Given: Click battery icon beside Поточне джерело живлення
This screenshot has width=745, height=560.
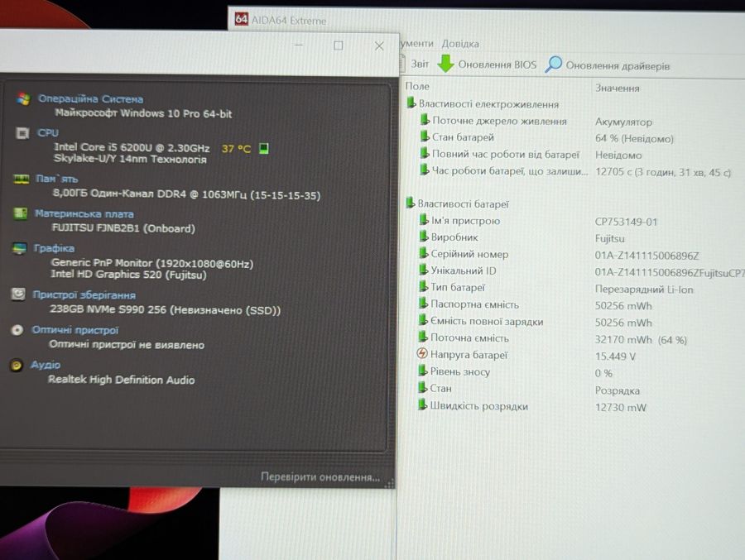Looking at the screenshot, I should point(425,120).
